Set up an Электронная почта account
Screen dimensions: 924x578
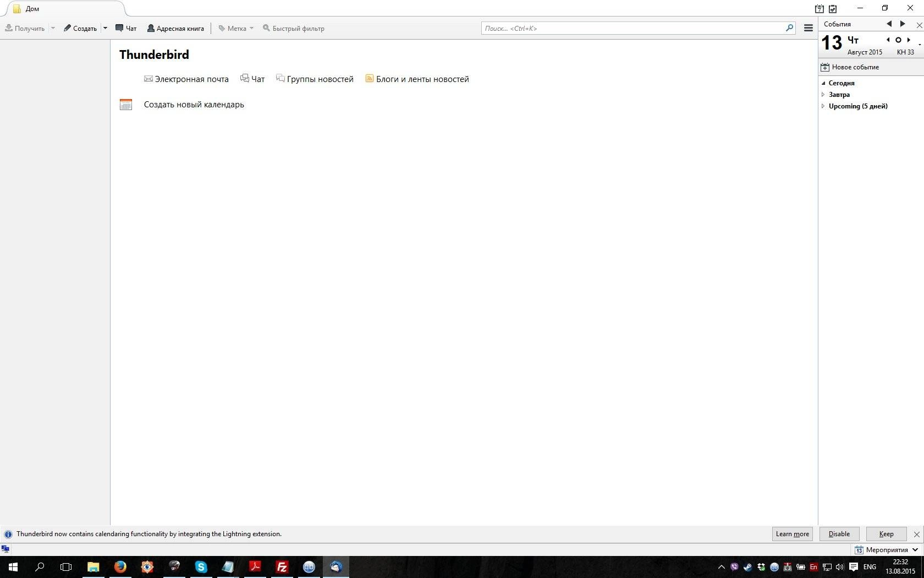[186, 79]
